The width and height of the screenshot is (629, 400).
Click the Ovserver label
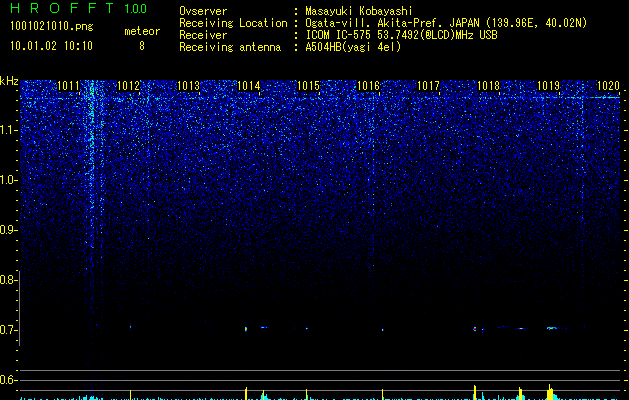203,11
